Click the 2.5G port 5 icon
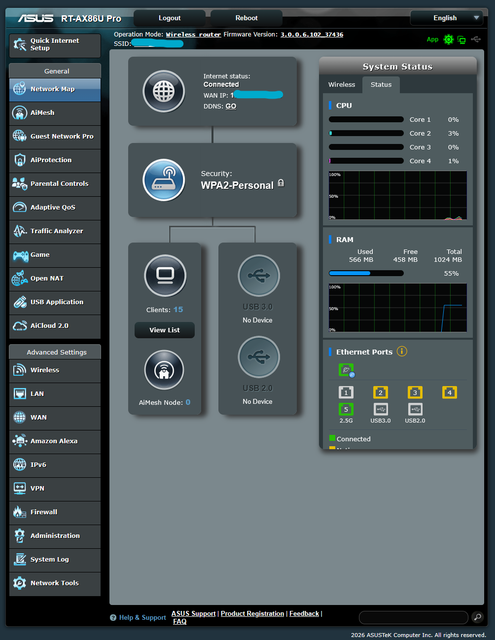Viewport: 495px width, 640px height. [346, 409]
